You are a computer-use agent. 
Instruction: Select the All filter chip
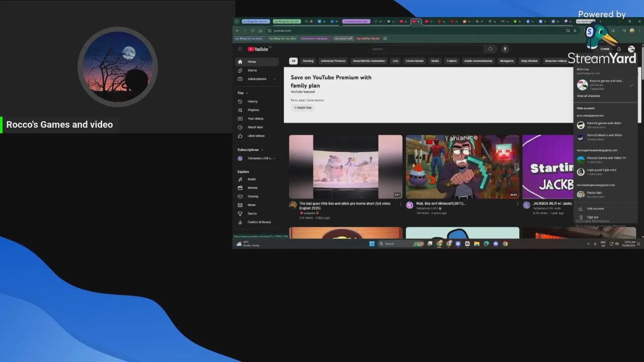click(x=293, y=61)
